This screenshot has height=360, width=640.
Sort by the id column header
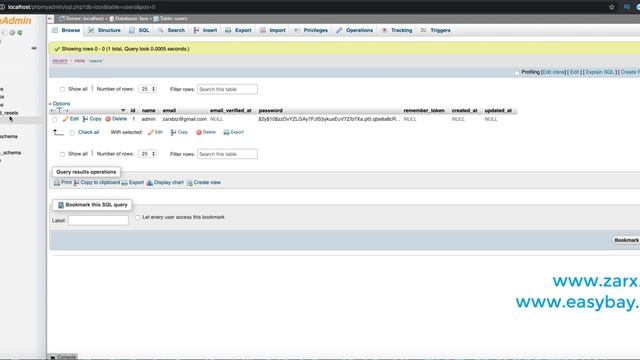[133, 111]
